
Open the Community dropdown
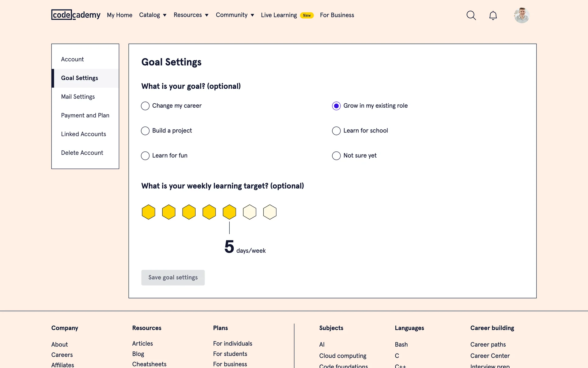(235, 15)
